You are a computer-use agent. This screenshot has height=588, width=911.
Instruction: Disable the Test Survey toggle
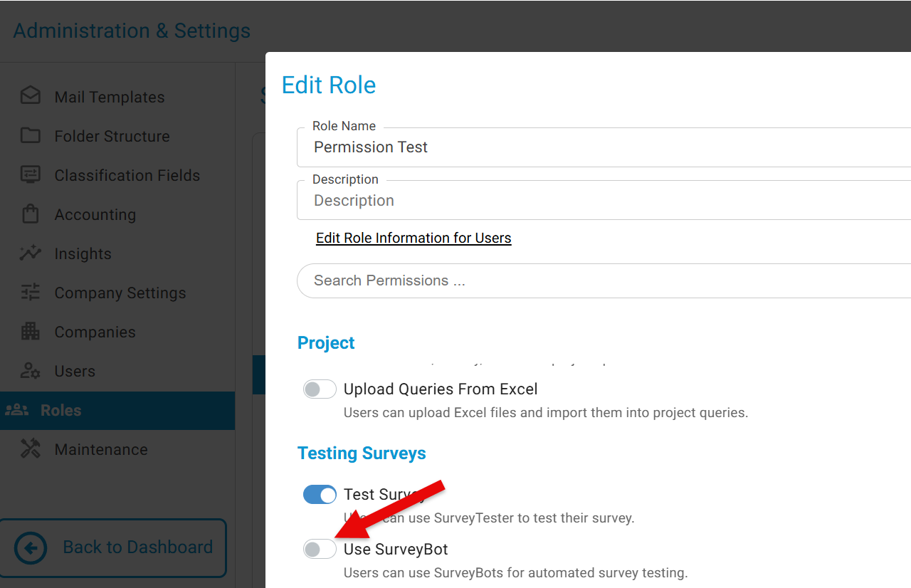(320, 494)
